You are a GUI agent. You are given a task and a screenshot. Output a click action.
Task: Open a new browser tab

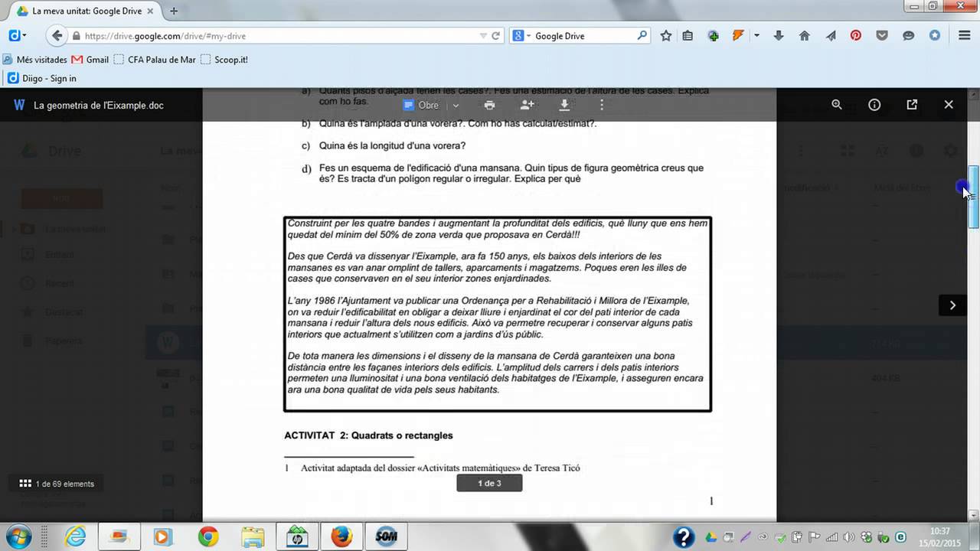174,11
